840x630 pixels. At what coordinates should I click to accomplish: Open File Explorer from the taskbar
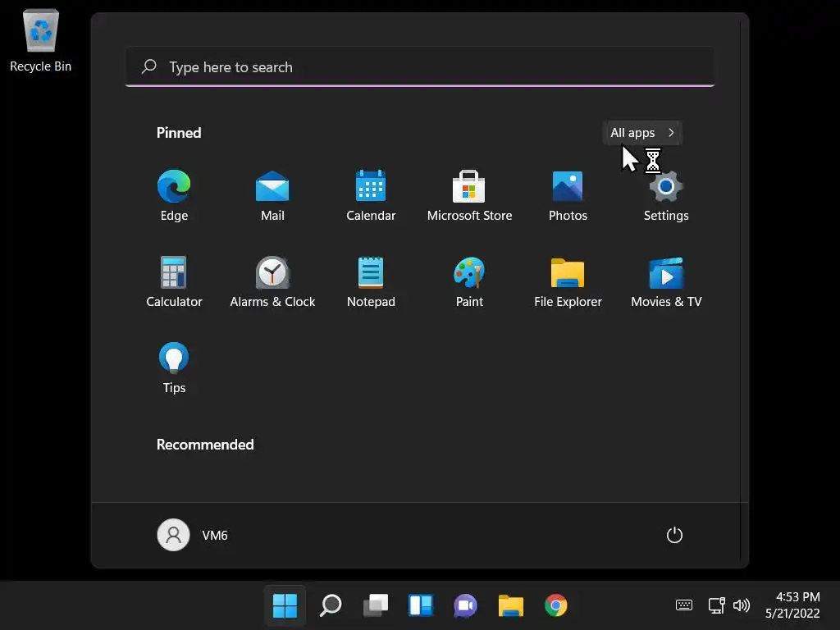(510, 605)
